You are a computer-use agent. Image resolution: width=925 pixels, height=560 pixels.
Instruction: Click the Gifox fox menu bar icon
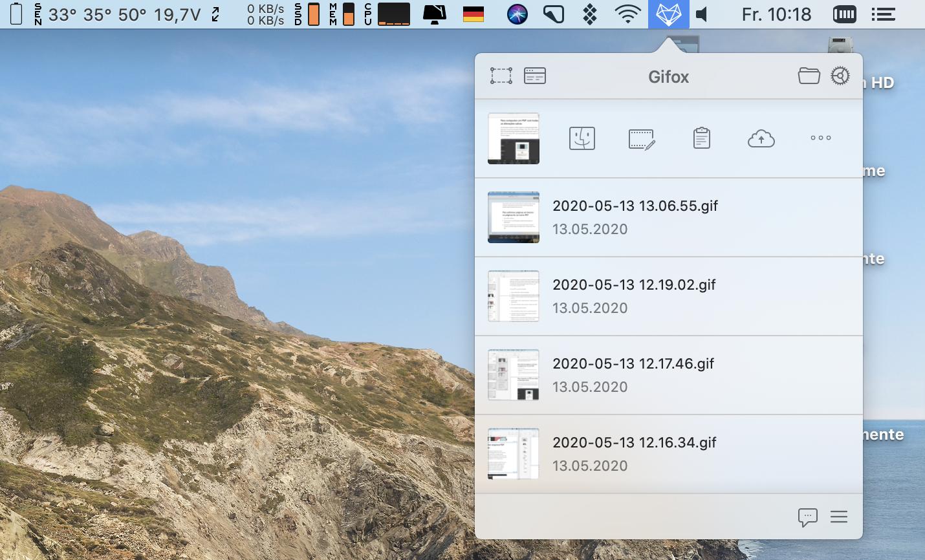point(669,14)
